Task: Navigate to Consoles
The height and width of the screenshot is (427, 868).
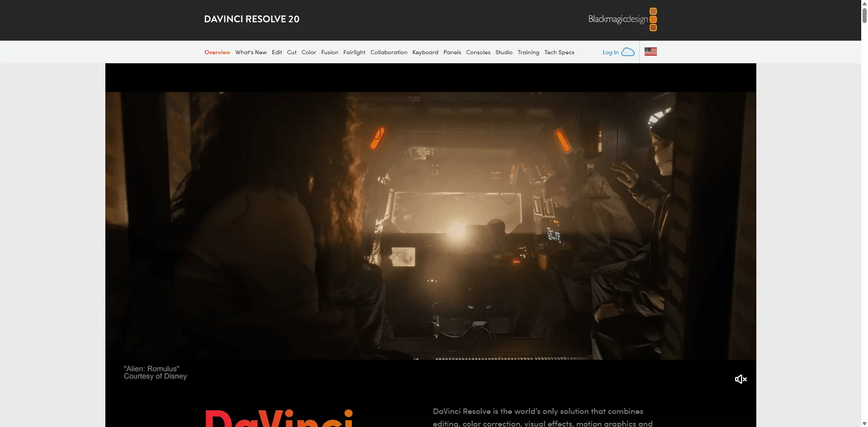Action: (478, 52)
